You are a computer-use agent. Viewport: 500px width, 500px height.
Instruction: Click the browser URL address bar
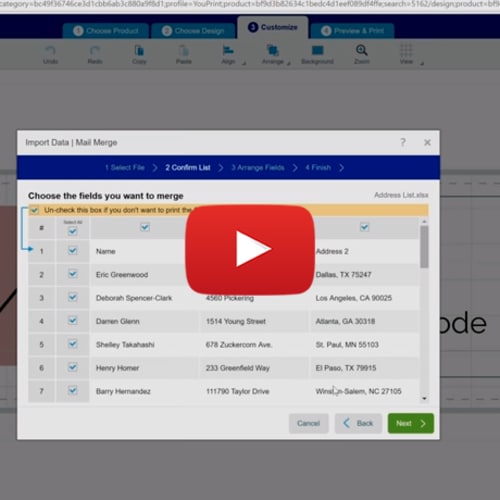[x=250, y=4]
